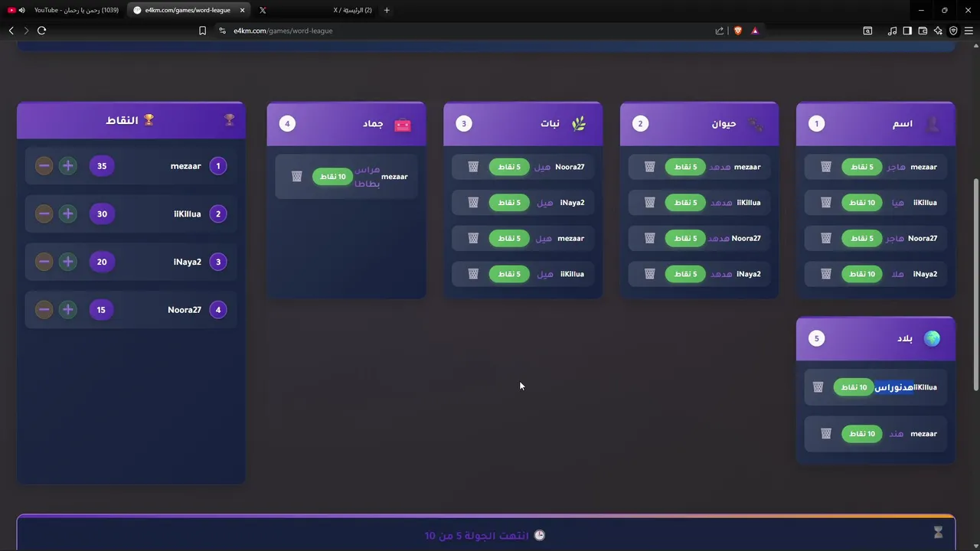Delete mezaar's answer in the جماد column
Viewport: 980px width, 551px height.
coord(297,177)
